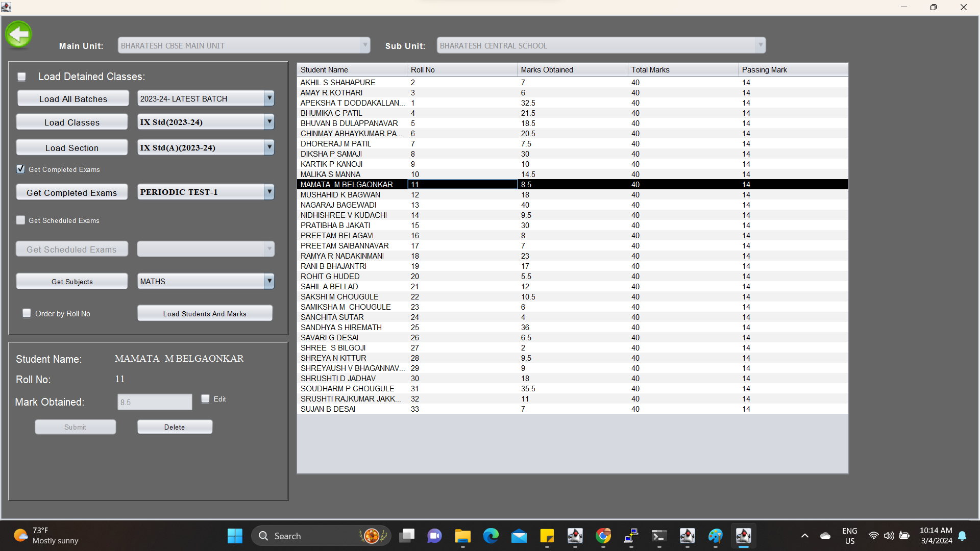
Task: Open Microsoft Edge from the taskbar
Action: pyautogui.click(x=491, y=536)
